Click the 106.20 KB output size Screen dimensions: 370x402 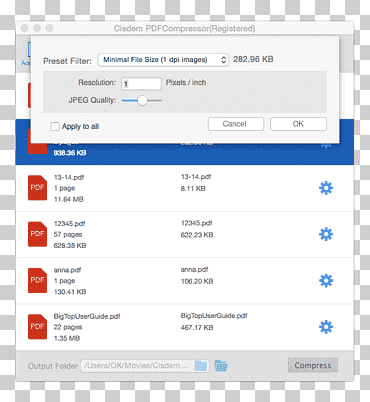[x=197, y=281]
